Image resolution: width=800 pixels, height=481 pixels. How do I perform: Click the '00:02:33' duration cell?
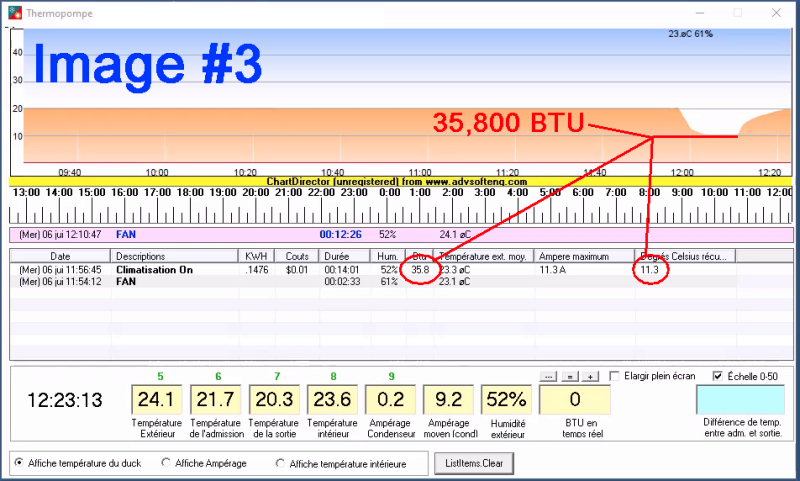coord(341,282)
